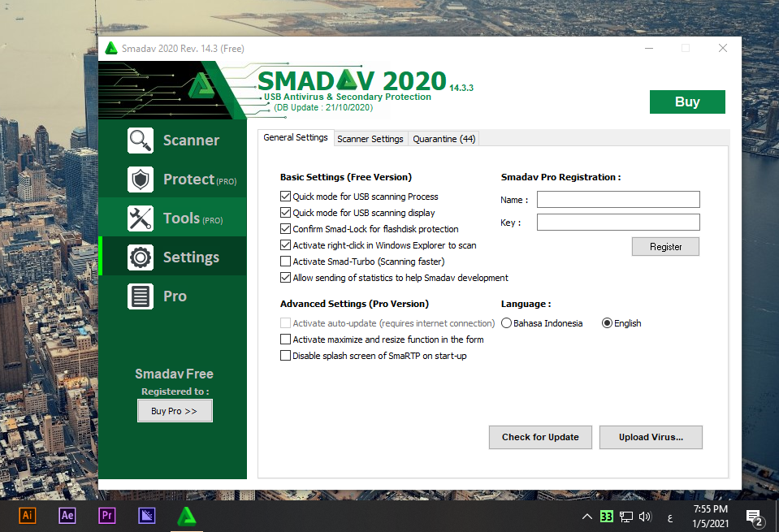Toggle Quick mode for USB scanning display

[x=285, y=213]
